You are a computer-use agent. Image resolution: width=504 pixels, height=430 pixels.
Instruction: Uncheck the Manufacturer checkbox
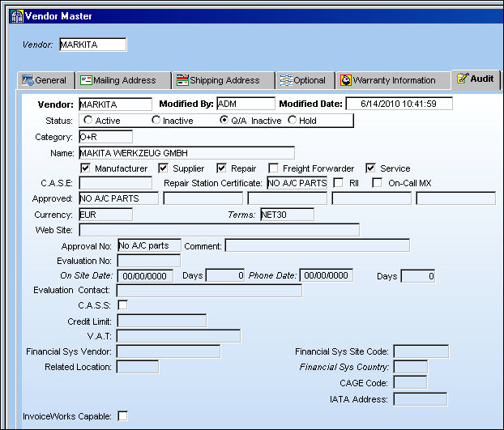tap(85, 168)
